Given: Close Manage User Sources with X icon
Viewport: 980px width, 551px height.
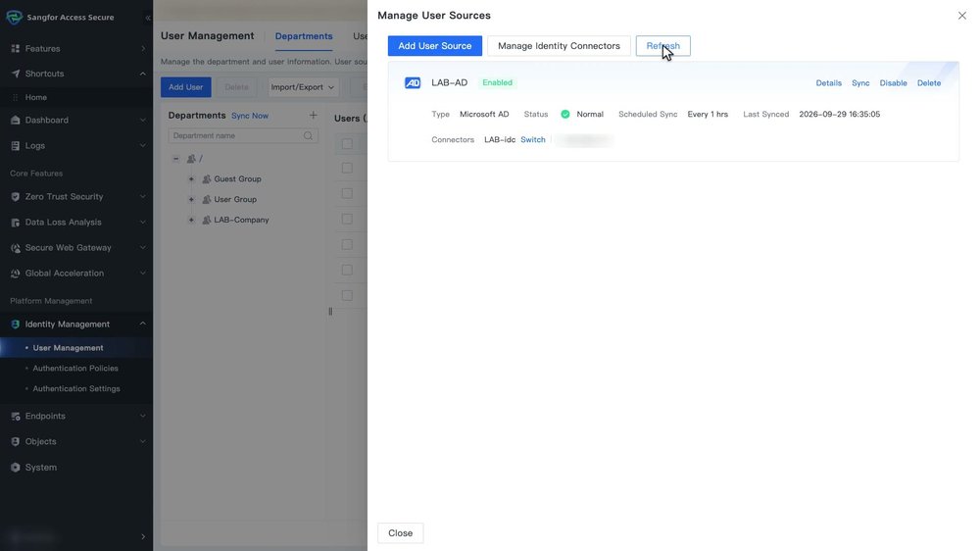Looking at the screenshot, I should pyautogui.click(x=962, y=16).
